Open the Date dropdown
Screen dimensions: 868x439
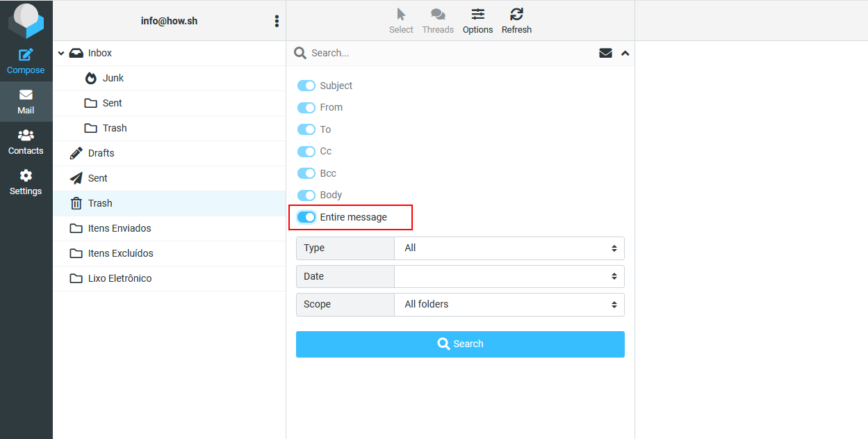509,276
